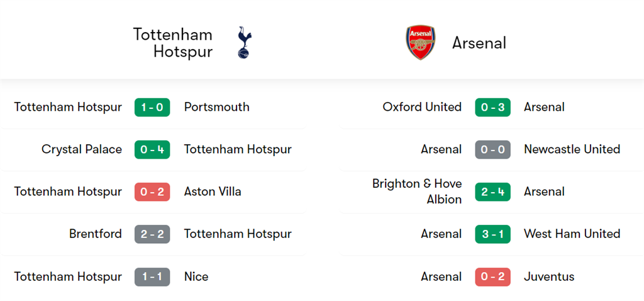The height and width of the screenshot is (301, 644).
Task: Open the Tottenham Hotspur header team name
Action: click(173, 43)
